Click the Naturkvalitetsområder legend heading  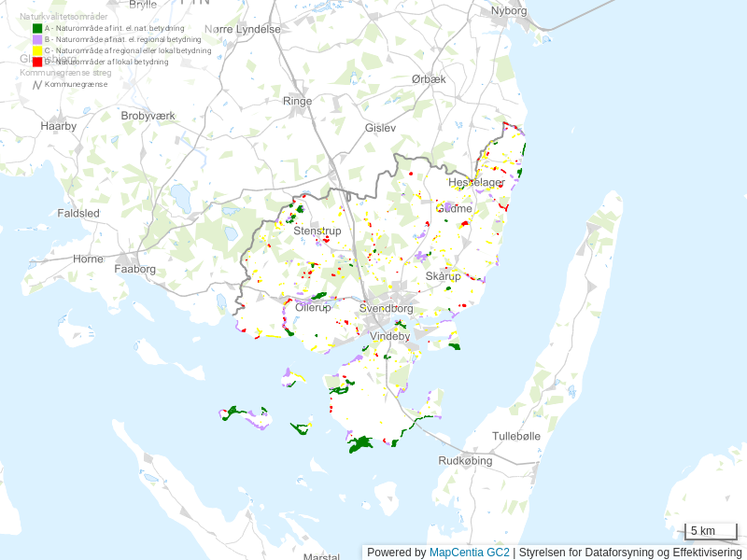(x=63, y=17)
